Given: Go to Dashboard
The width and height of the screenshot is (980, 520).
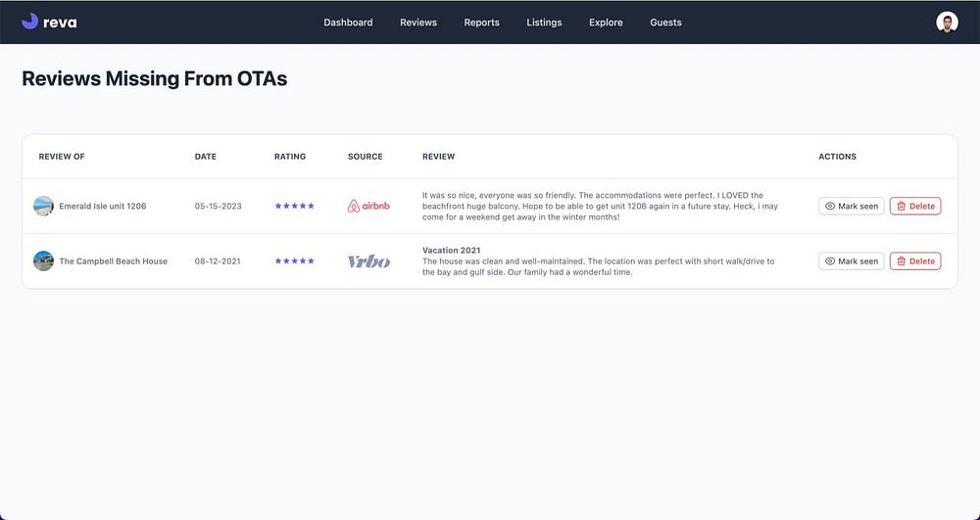Looking at the screenshot, I should (348, 23).
